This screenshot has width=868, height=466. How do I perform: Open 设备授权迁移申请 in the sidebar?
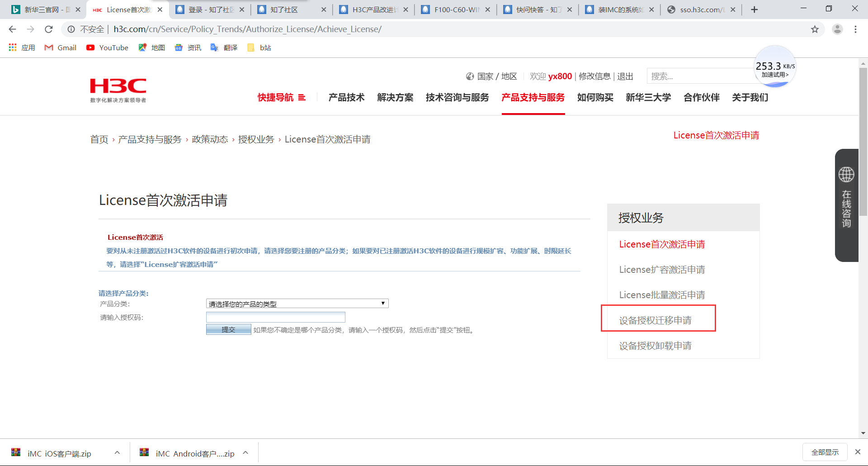655,320
